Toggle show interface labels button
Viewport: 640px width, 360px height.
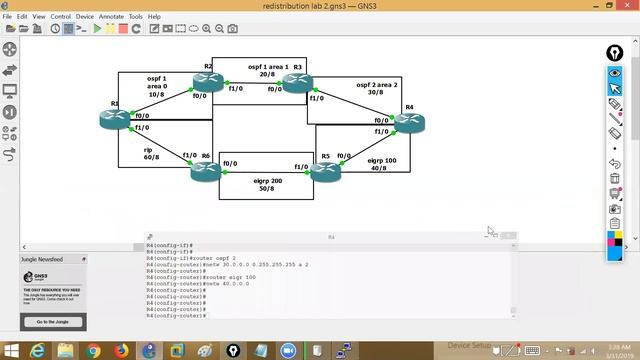coord(68,29)
